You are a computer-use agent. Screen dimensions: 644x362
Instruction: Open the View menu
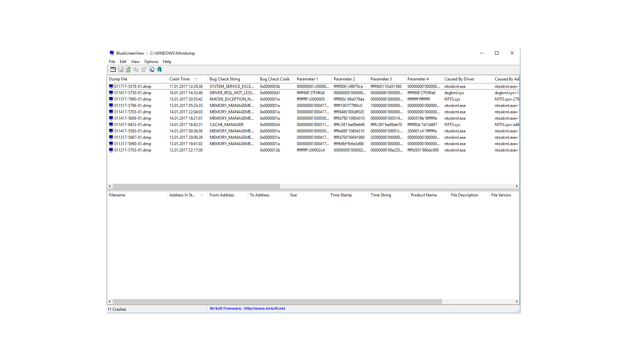[x=135, y=62]
